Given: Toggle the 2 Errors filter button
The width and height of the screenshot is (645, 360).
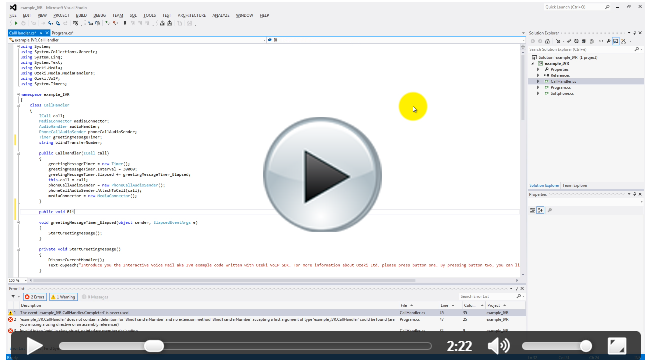Looking at the screenshot, I should click(x=35, y=297).
